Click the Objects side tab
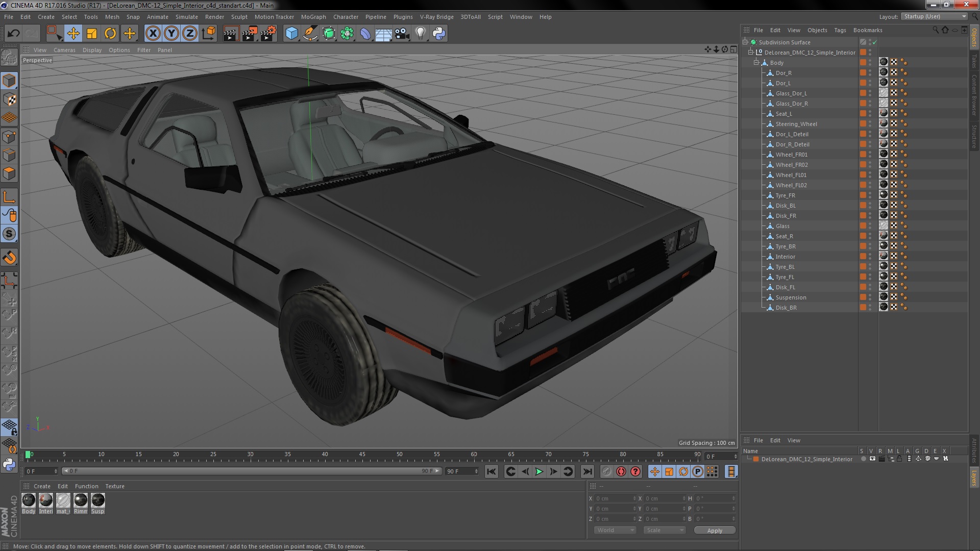 coord(974,38)
